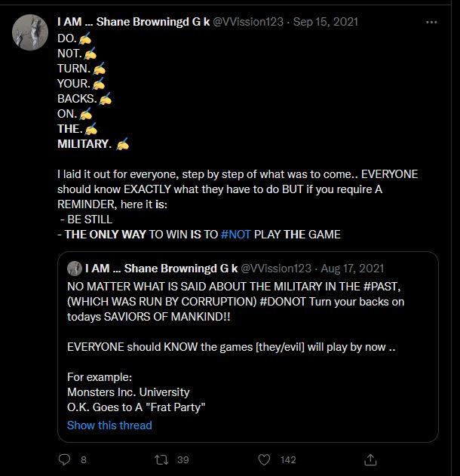Open the main tweet author's avatar
460x476 pixels.
(30, 32)
